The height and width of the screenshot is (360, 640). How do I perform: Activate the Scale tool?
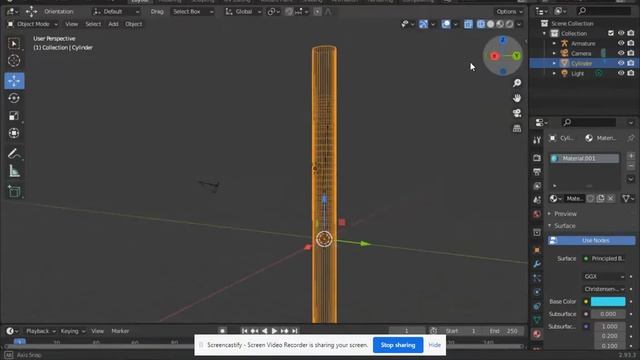pos(14,116)
